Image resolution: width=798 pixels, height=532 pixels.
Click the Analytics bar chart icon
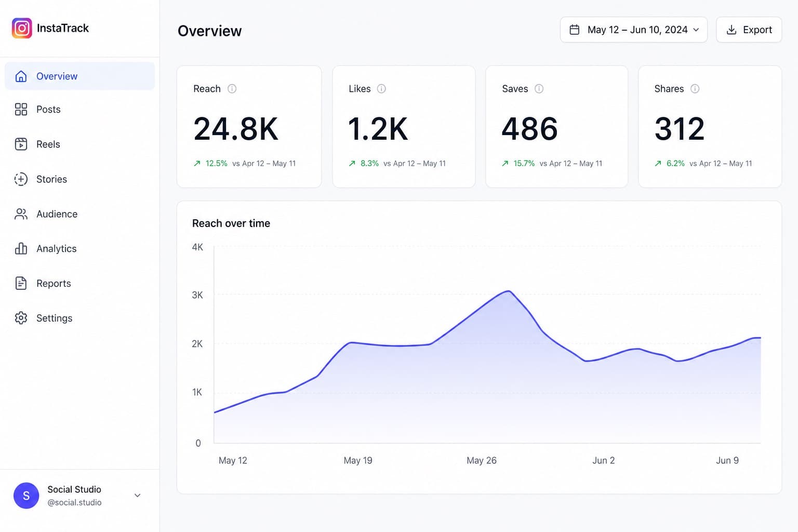[21, 248]
